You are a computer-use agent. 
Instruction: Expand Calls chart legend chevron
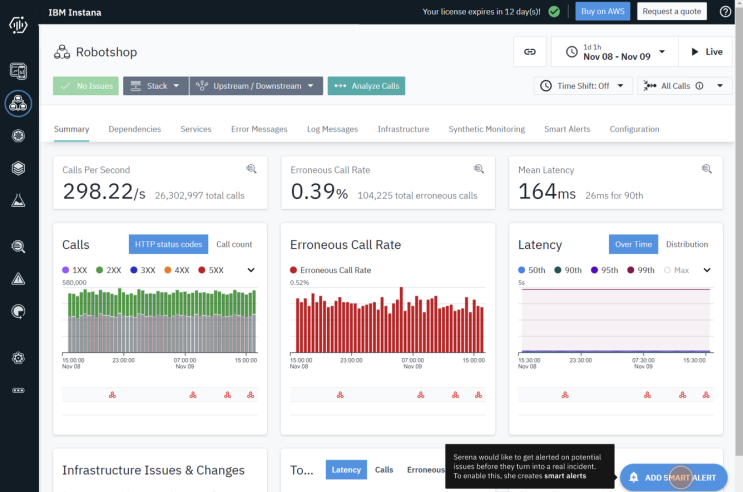pyautogui.click(x=251, y=270)
